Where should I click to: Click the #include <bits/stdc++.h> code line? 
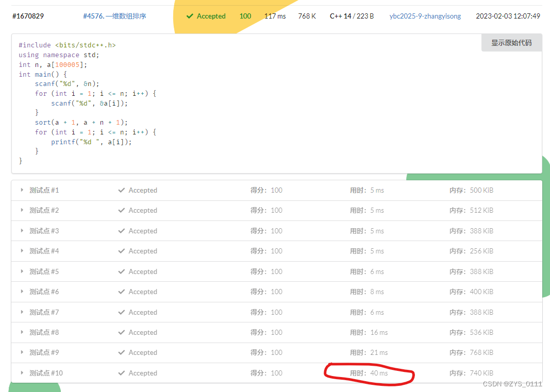[x=67, y=45]
